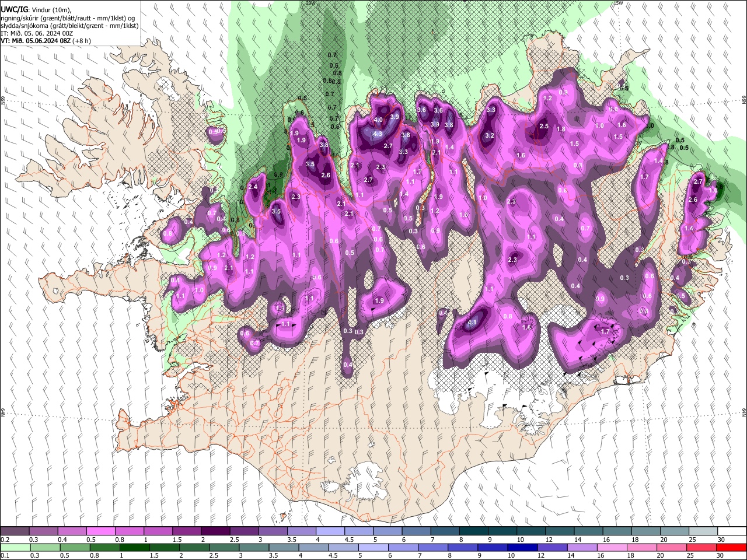
Task: Click the light pink 16–18 bottom scale swatch
Action: tap(612, 547)
